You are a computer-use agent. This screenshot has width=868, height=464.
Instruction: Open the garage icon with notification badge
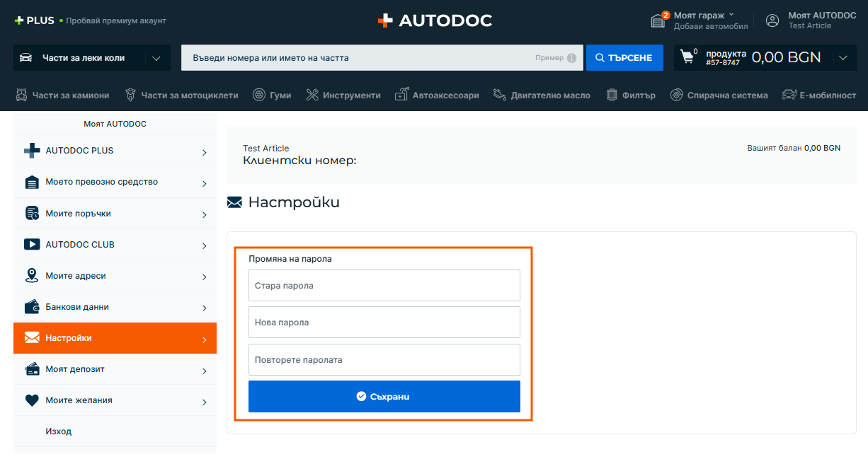coord(658,21)
